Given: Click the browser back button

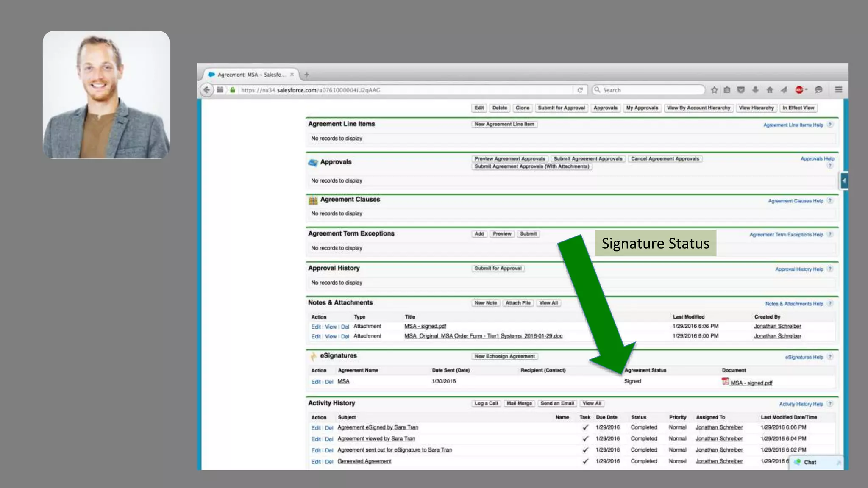Looking at the screenshot, I should 207,90.
